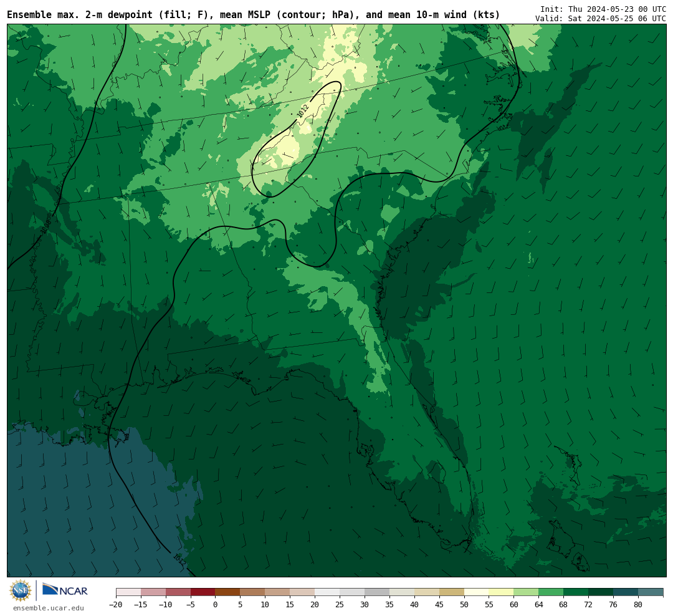Screen dimensions: 673x616
Task: Click the 45 tick label on the colorbar
Action: point(439,605)
